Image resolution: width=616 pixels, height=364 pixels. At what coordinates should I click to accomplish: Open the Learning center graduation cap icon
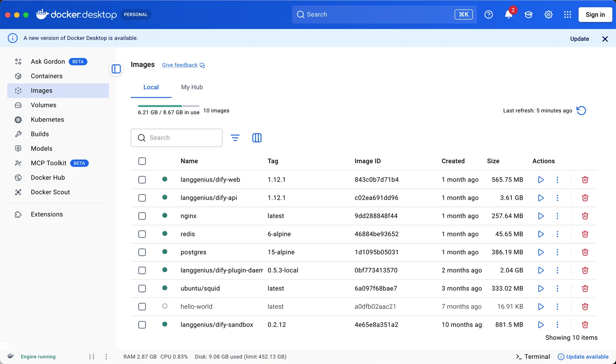529,15
